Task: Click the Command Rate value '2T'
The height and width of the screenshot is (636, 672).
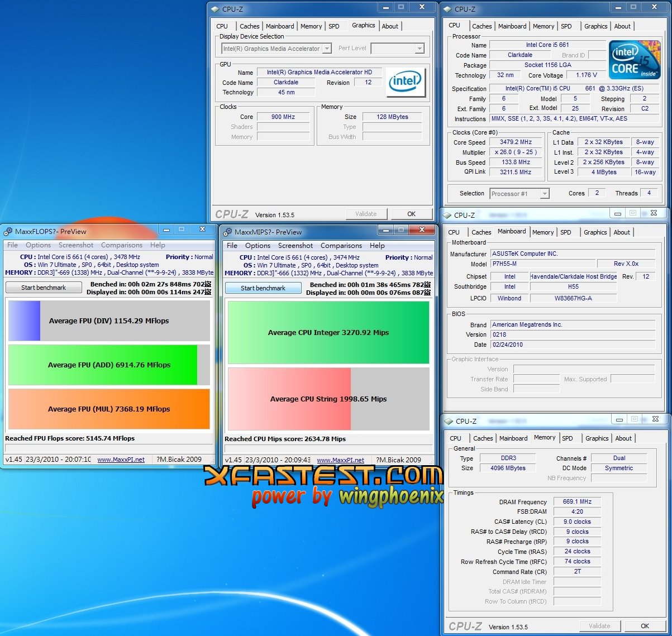Action: (577, 571)
